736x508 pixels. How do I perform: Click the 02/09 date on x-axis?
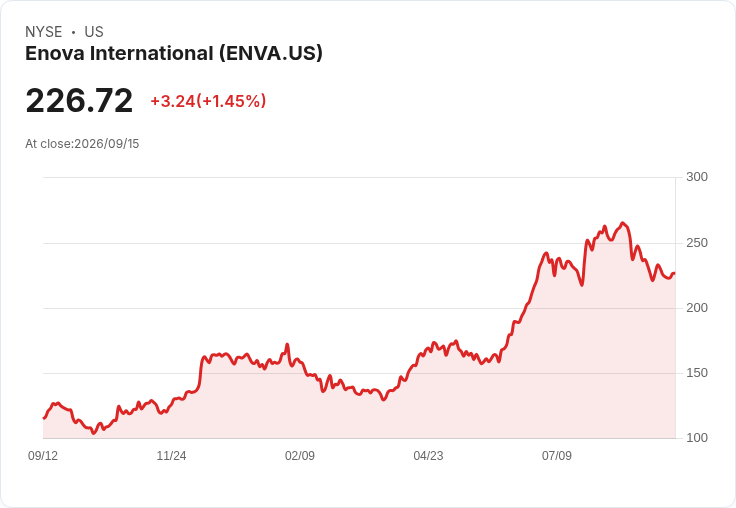(300, 455)
